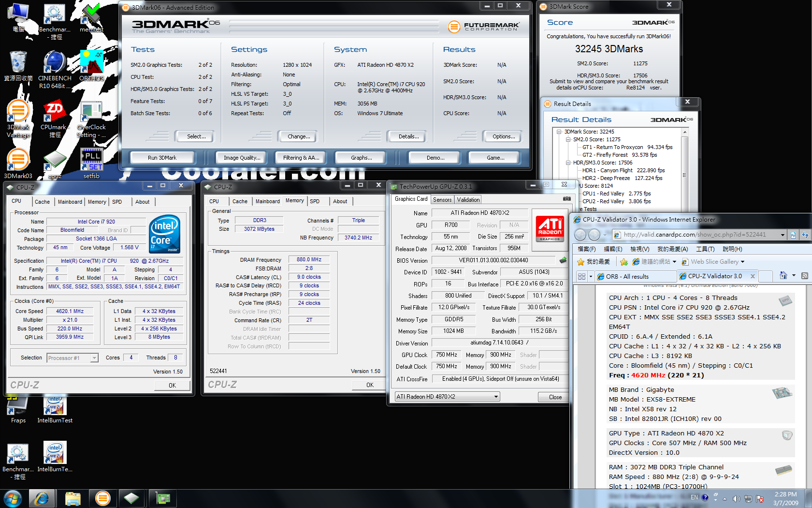Image resolution: width=812 pixels, height=508 pixels.
Task: Open the CINEBENCH R10 64Bit desktop shortcut
Action: point(55,69)
